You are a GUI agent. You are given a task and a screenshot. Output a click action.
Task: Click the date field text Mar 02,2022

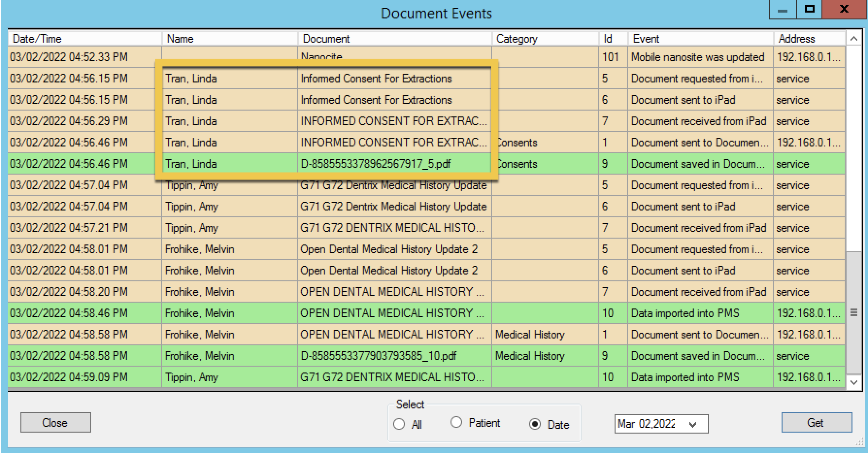click(x=646, y=424)
